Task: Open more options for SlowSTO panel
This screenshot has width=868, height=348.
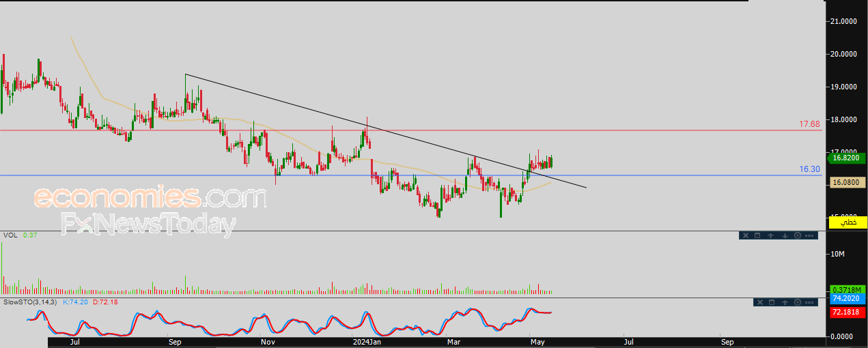Action: coord(809,302)
